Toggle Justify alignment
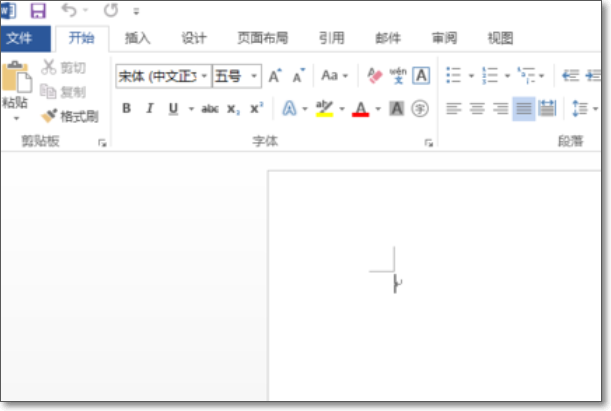The image size is (611, 411). click(x=524, y=108)
